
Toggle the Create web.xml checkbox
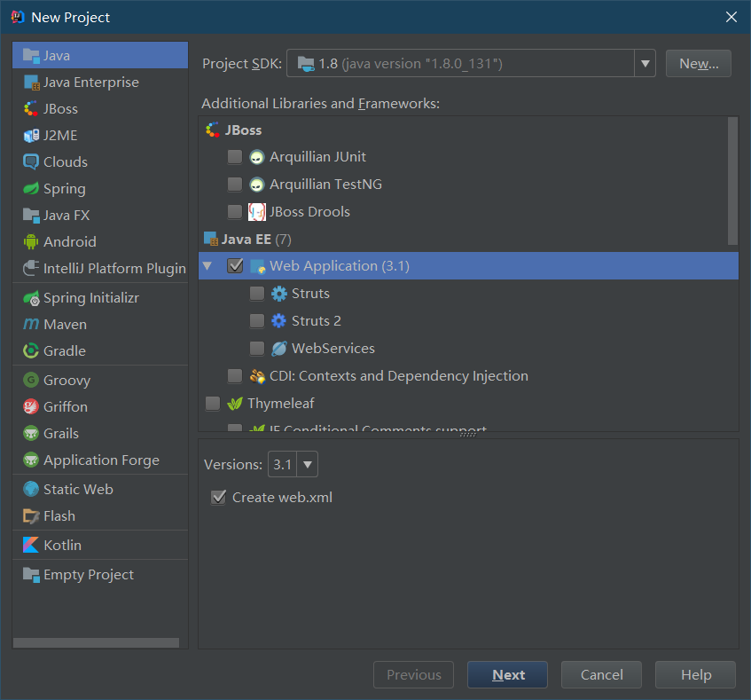pyautogui.click(x=218, y=498)
